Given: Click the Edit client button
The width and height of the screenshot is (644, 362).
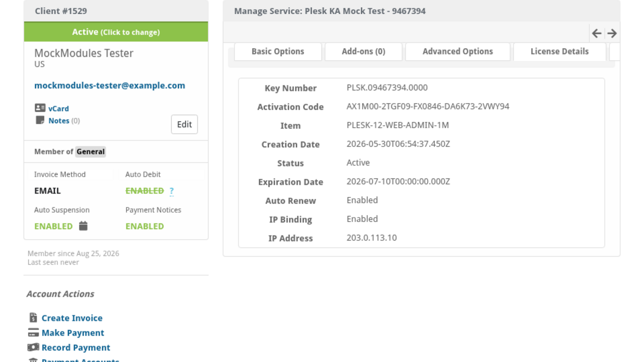Looking at the screenshot, I should click(184, 124).
